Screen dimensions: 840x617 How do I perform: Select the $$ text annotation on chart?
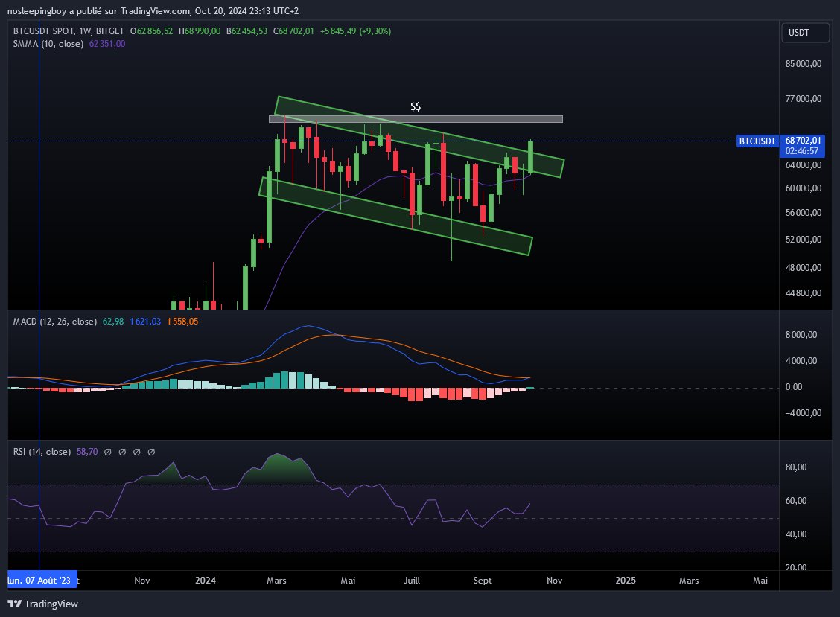click(x=416, y=106)
